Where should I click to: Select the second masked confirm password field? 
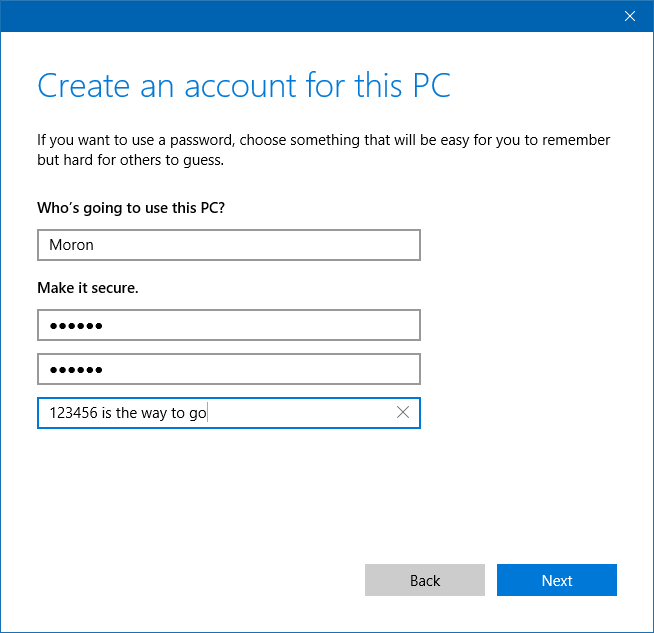point(228,369)
